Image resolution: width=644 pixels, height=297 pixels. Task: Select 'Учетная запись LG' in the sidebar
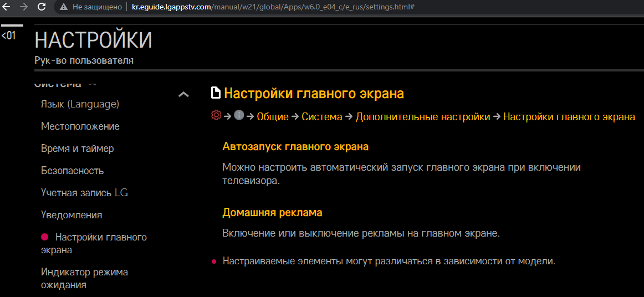click(x=84, y=193)
